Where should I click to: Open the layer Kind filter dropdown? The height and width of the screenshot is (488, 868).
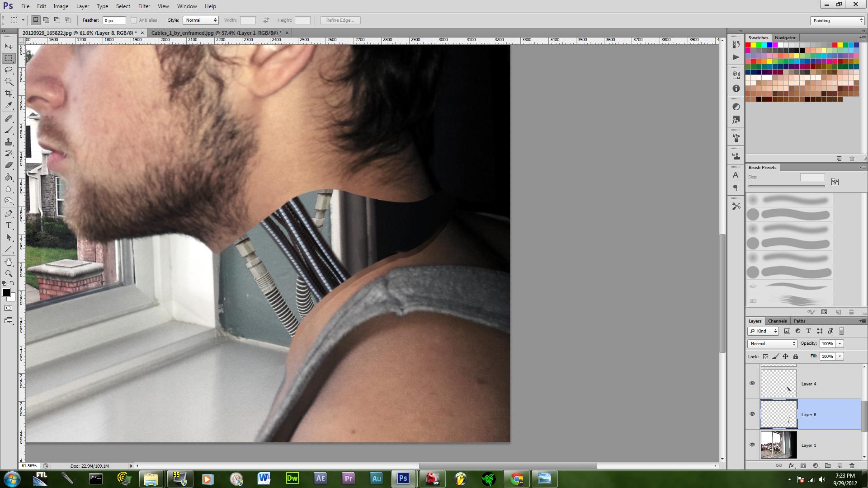[x=763, y=331]
